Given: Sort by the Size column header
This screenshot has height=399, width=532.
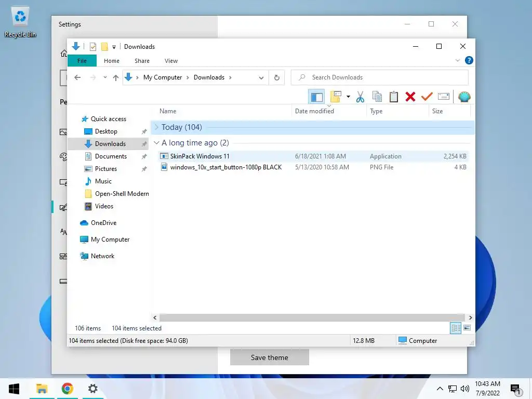Looking at the screenshot, I should tap(437, 111).
